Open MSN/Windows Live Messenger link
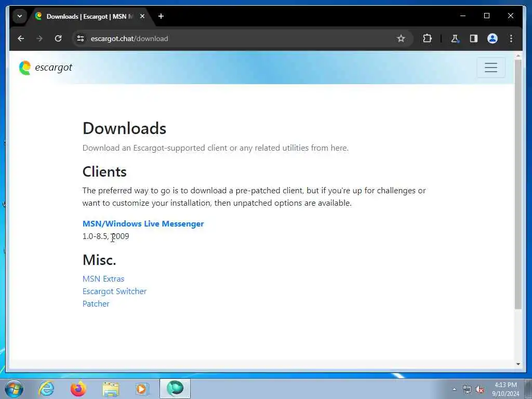Image resolution: width=532 pixels, height=399 pixels. (143, 224)
